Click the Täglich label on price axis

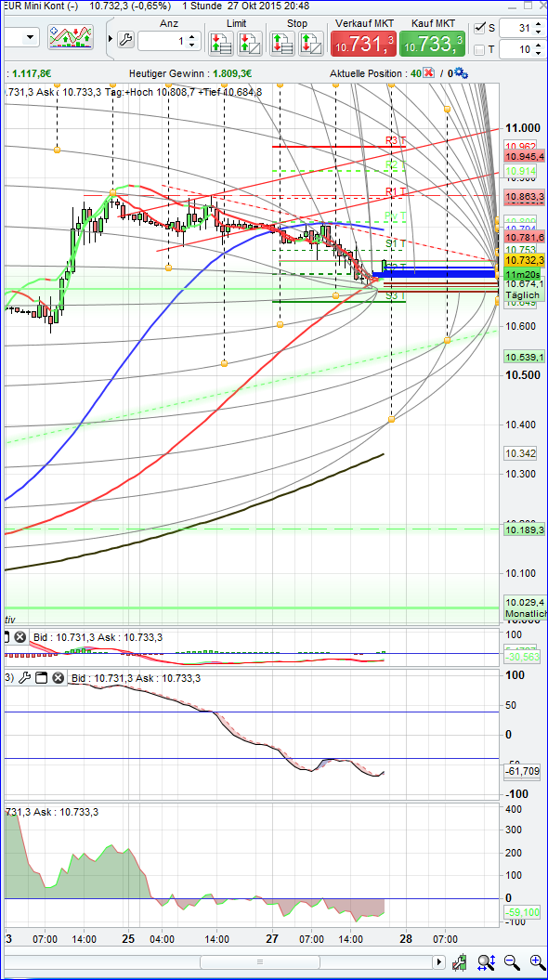click(x=521, y=294)
